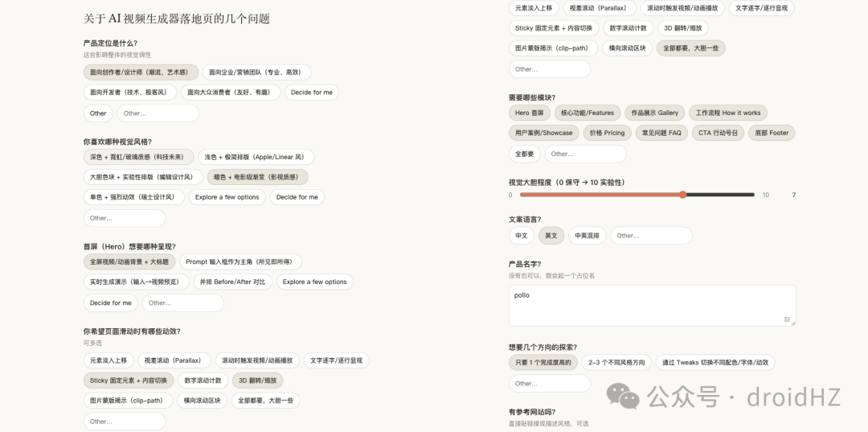
Task: Toggle 大胆色块 + 实验性排版 style
Action: click(x=143, y=177)
